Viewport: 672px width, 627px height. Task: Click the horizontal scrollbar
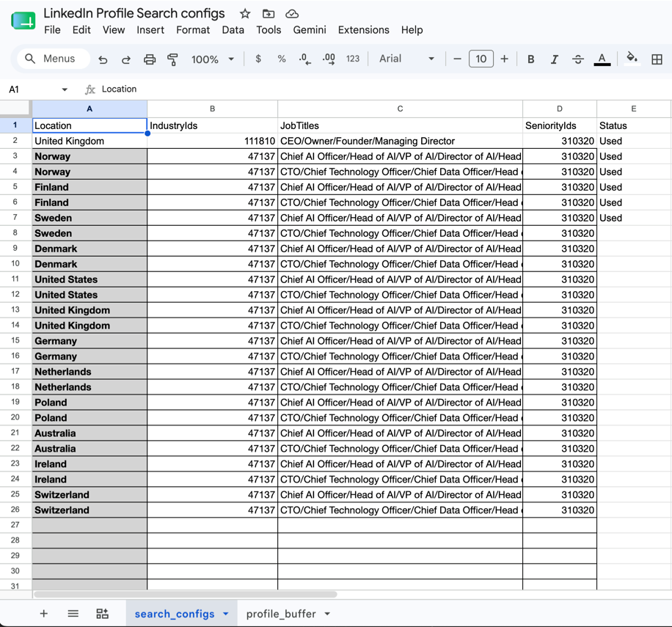coord(185,595)
